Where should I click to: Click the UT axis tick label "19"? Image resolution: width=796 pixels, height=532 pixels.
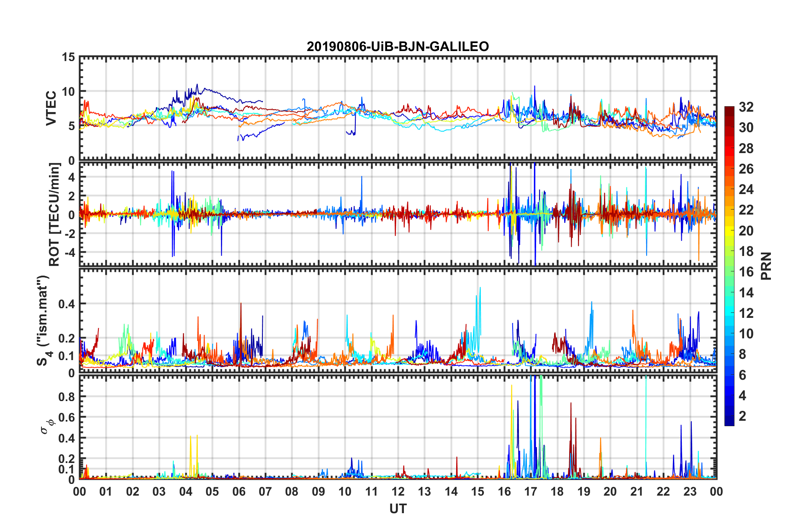point(584,491)
